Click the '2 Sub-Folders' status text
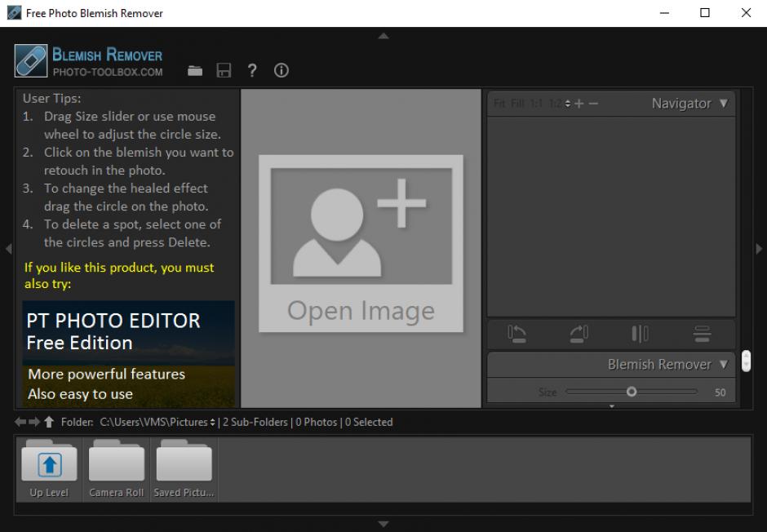767x532 pixels. point(255,422)
